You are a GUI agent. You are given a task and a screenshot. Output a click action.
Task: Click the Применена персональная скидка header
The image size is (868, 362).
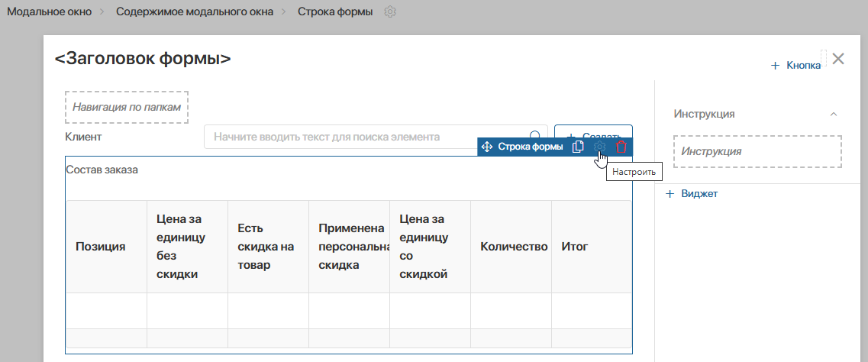pos(351,247)
